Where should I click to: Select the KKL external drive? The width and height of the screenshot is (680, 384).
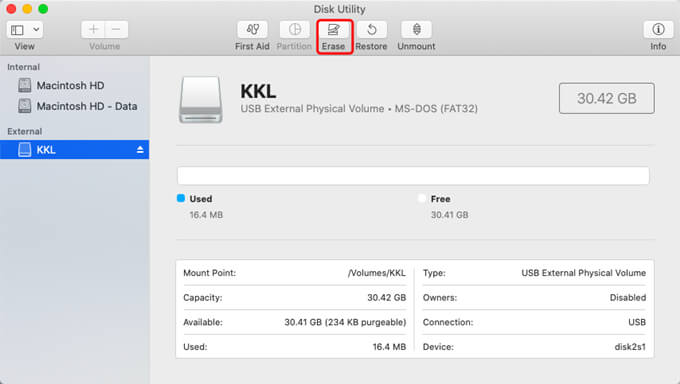coord(75,150)
